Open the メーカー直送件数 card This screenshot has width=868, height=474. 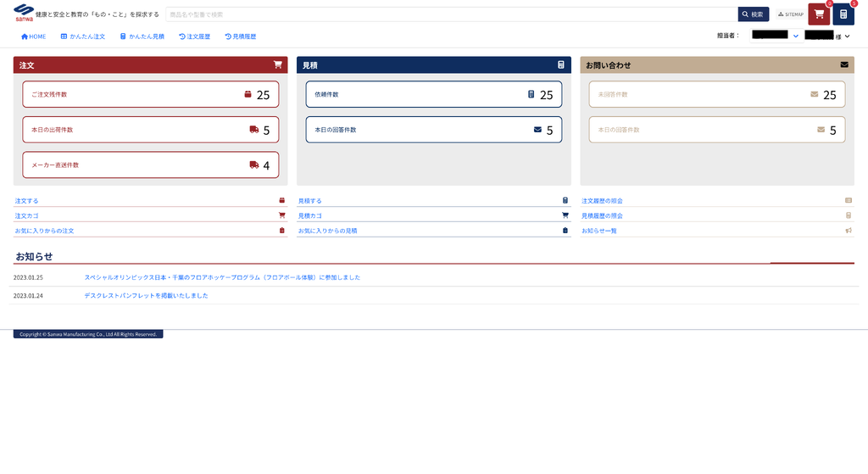tap(150, 165)
